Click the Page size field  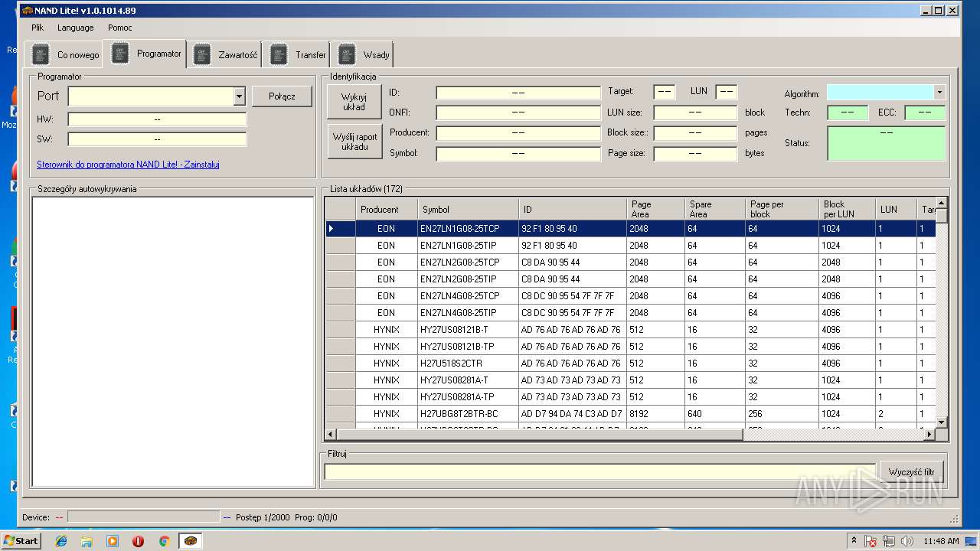(x=695, y=154)
